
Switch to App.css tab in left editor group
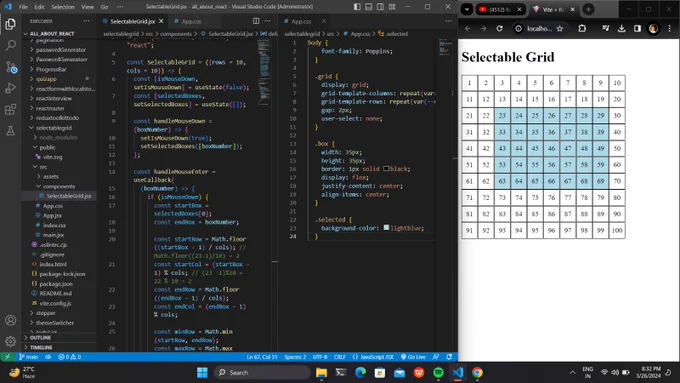pyautogui.click(x=191, y=21)
